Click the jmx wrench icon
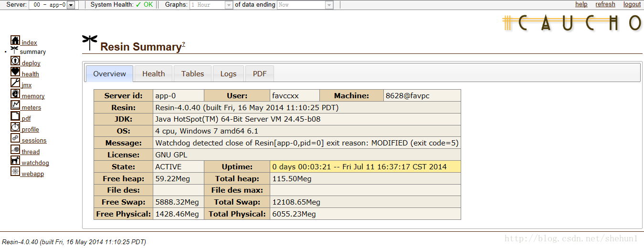Viewport: 644px width, 248px height. pyautogui.click(x=15, y=83)
